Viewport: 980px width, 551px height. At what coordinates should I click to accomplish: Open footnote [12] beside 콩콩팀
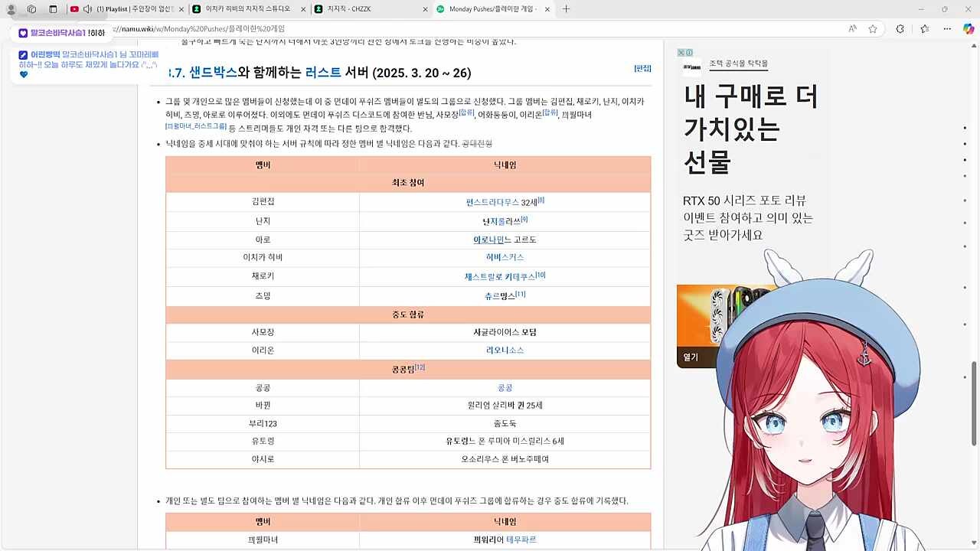click(x=420, y=367)
